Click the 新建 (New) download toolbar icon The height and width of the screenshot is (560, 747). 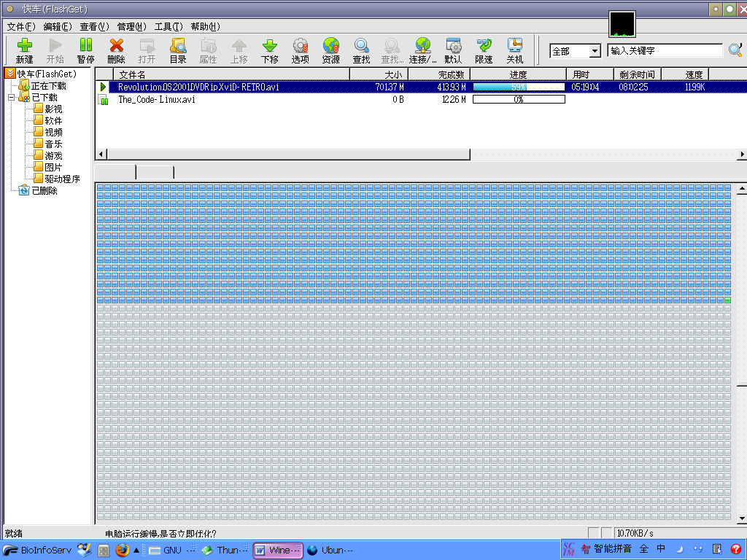click(x=24, y=46)
